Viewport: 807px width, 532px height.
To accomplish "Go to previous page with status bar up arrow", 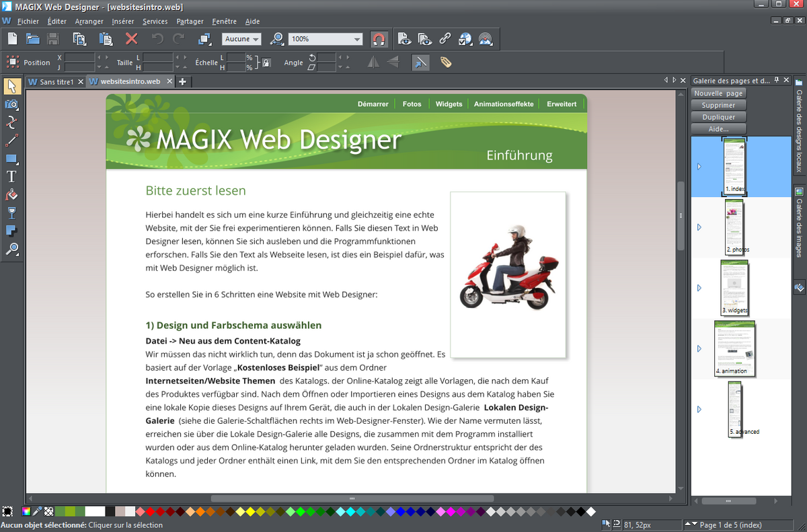I will click(x=687, y=524).
